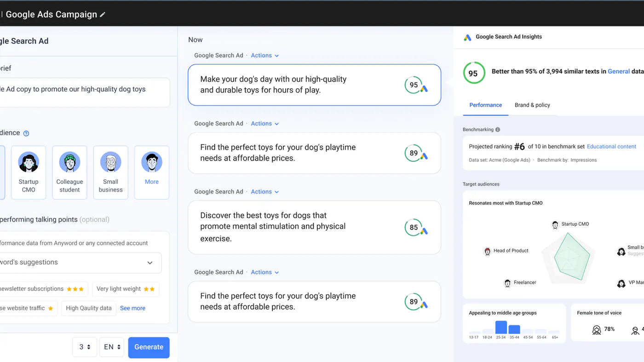Click the female voice icon showing 78%
The width and height of the screenshot is (644, 362).
pos(597,330)
